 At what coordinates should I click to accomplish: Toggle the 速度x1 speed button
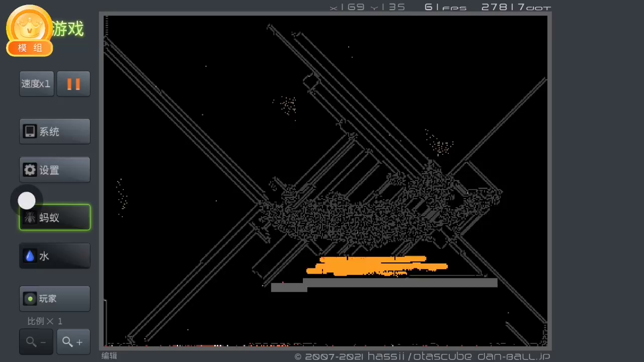click(x=36, y=83)
